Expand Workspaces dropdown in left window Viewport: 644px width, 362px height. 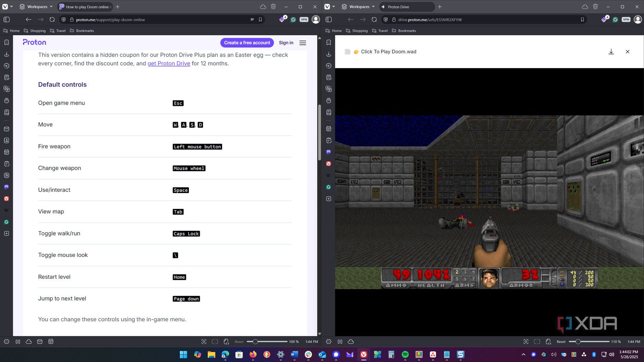(x=36, y=6)
